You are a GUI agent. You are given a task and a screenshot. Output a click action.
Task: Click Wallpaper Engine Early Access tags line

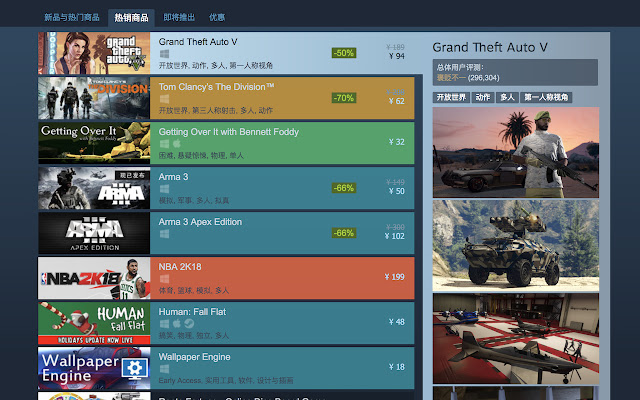[226, 380]
